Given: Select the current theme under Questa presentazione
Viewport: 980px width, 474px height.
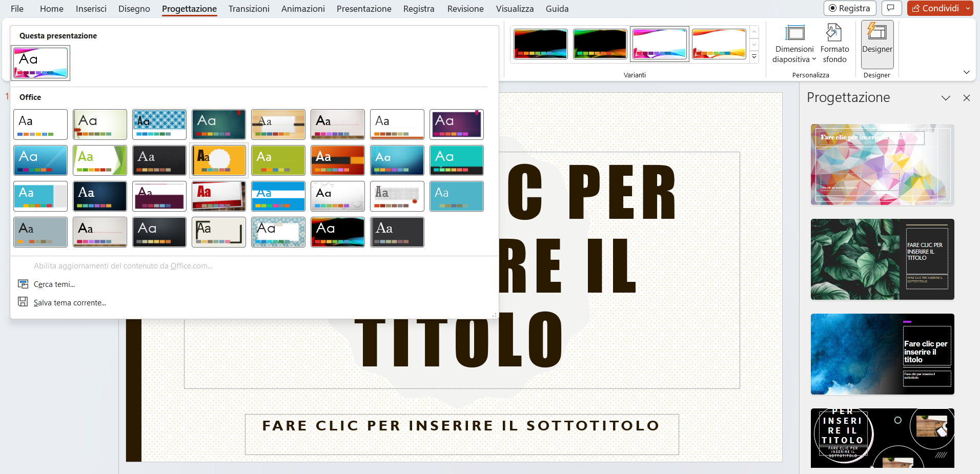Looking at the screenshot, I should pos(40,63).
